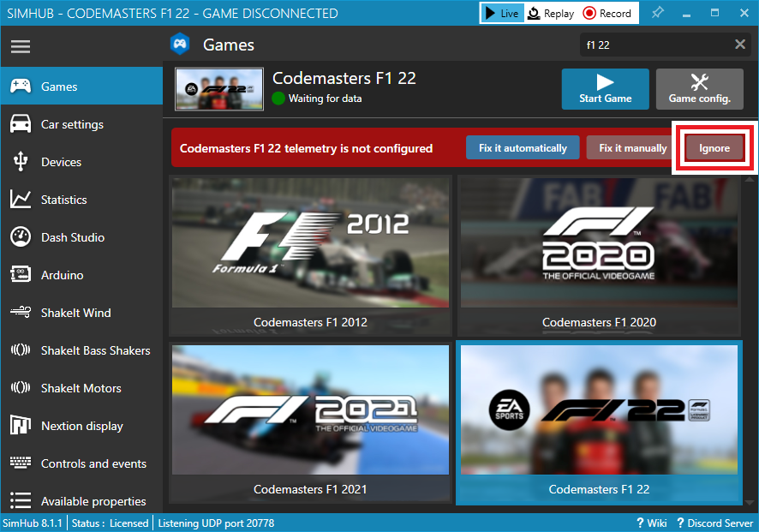
Task: Open Game config for Codemasters F1 22
Action: (x=699, y=88)
